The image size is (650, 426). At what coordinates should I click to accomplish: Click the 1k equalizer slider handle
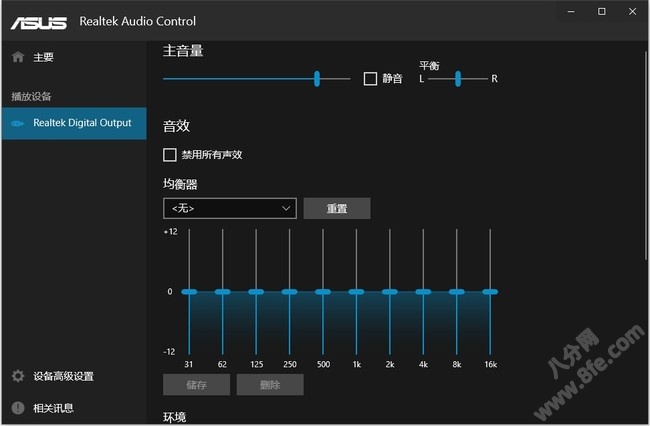click(x=356, y=292)
